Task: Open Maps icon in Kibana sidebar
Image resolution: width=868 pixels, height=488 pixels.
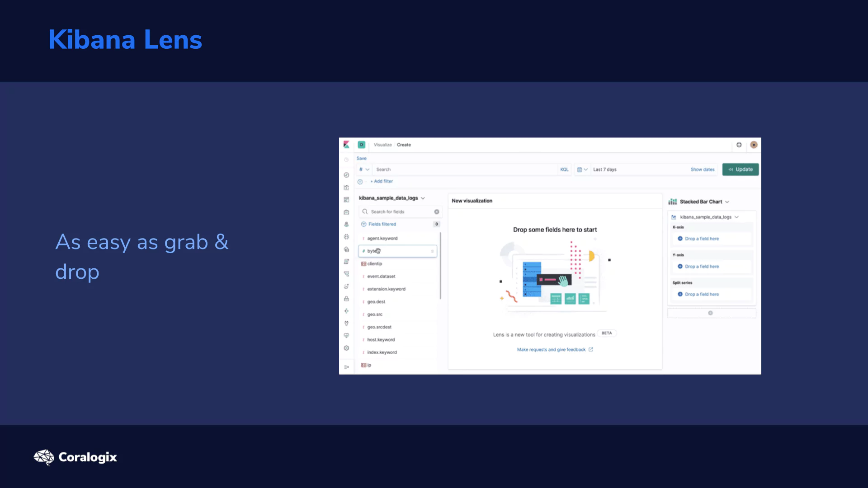Action: coord(346,224)
